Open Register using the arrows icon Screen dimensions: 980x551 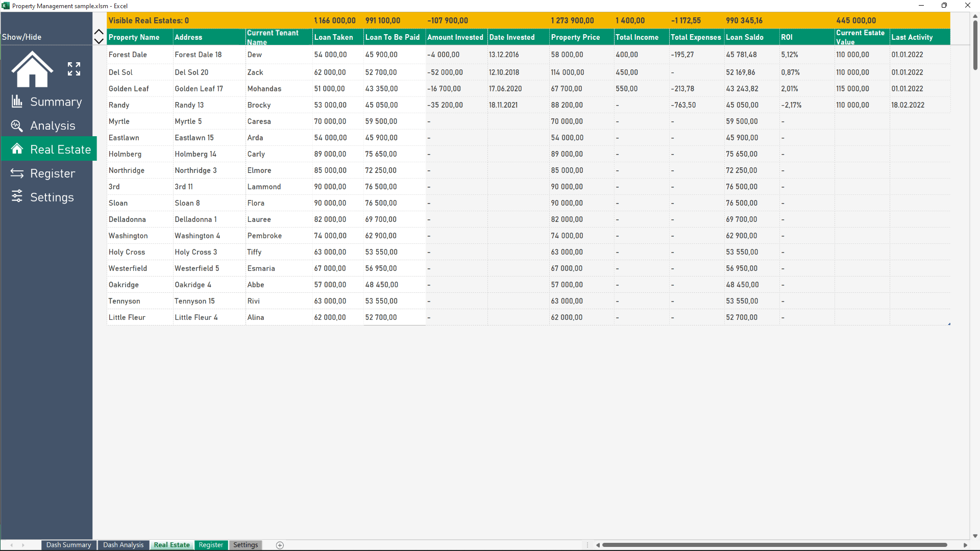click(17, 173)
